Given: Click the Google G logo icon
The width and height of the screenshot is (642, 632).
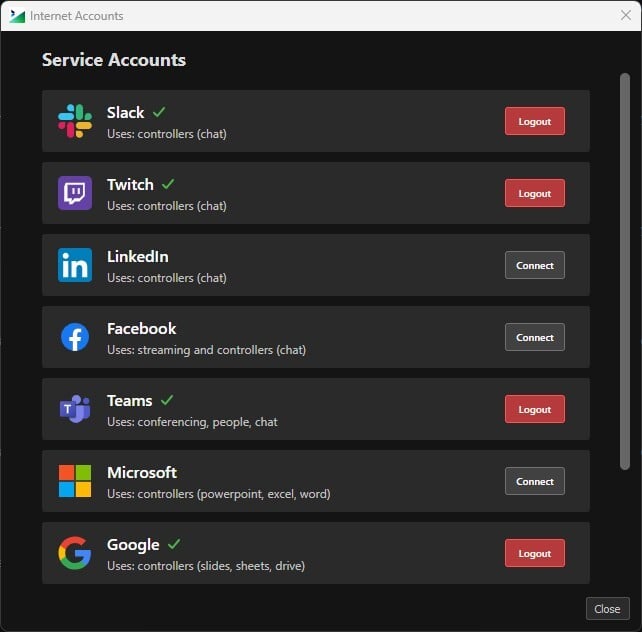Looking at the screenshot, I should pos(75,553).
